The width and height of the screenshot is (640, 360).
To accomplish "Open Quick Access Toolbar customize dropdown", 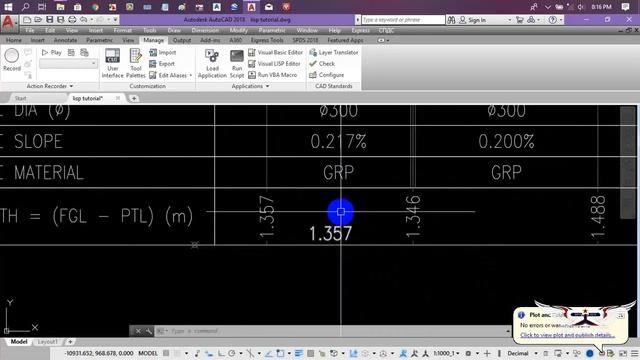I will point(116,20).
